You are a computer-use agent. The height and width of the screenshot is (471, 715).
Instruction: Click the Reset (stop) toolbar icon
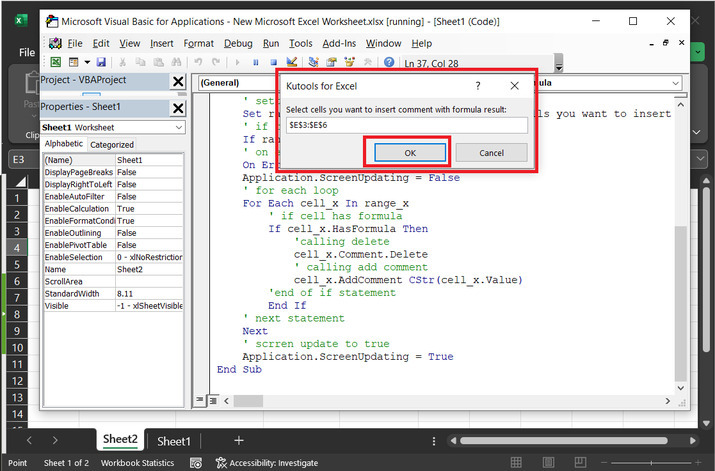point(273,62)
